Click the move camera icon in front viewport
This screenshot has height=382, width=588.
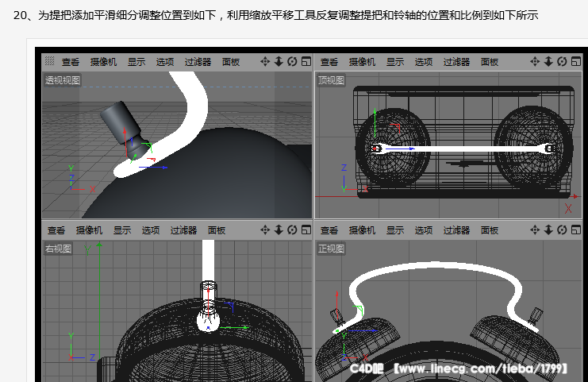535,230
